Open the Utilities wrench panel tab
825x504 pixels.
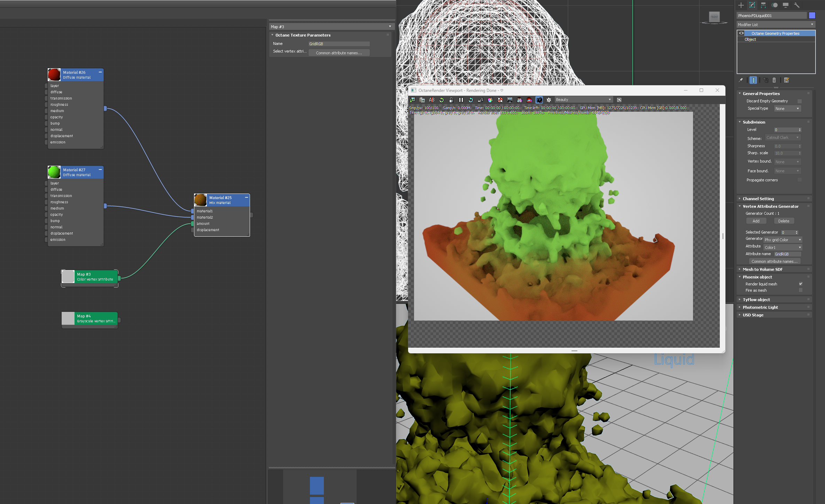click(x=796, y=5)
